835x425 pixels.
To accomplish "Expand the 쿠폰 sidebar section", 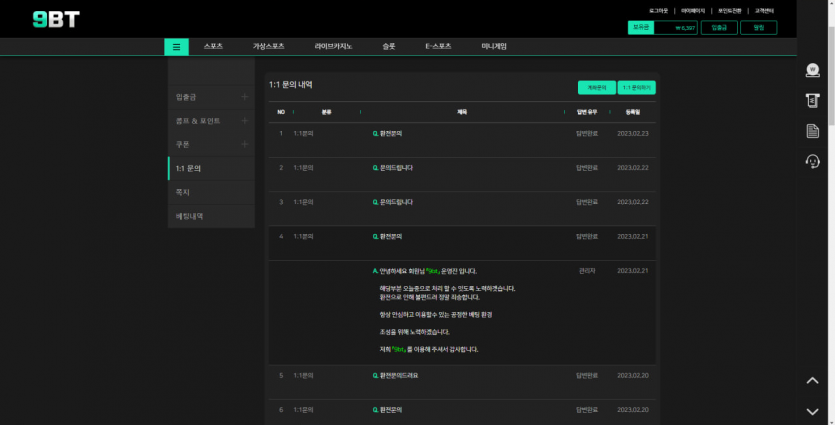I will [x=245, y=145].
